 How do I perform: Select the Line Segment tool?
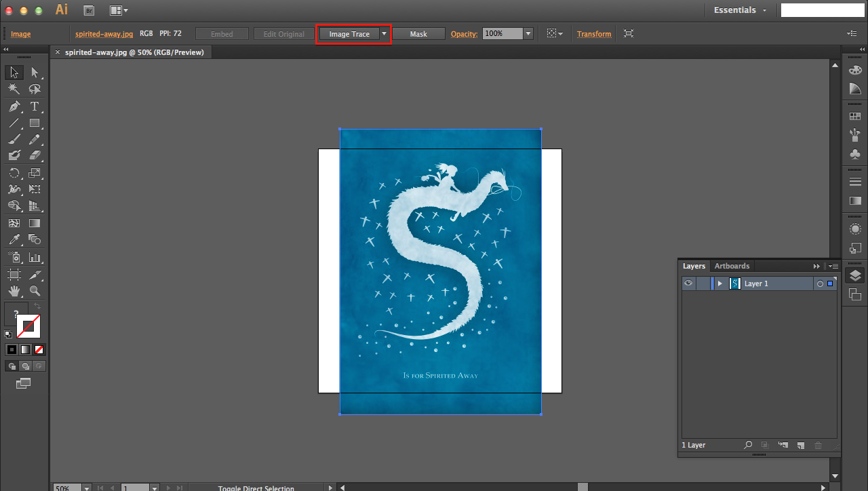(14, 123)
